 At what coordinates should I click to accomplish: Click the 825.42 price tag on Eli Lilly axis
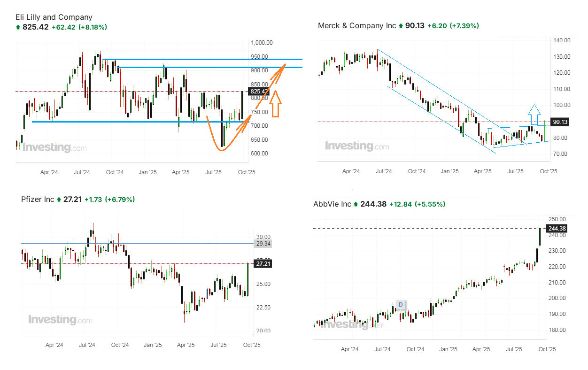259,92
